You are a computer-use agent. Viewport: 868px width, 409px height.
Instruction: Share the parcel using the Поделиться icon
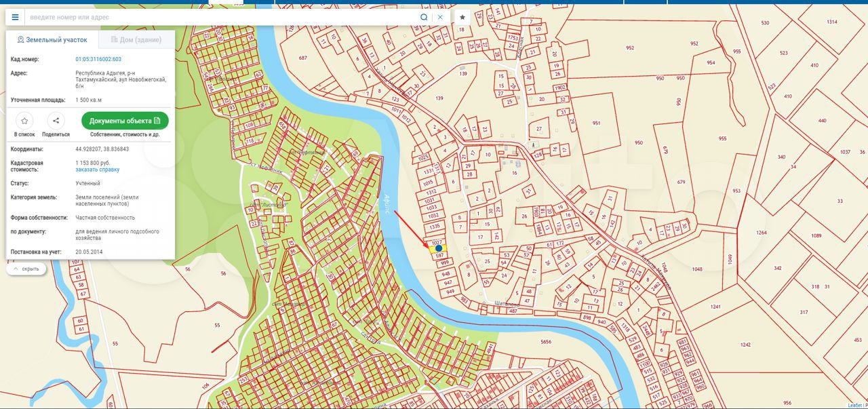pyautogui.click(x=56, y=121)
